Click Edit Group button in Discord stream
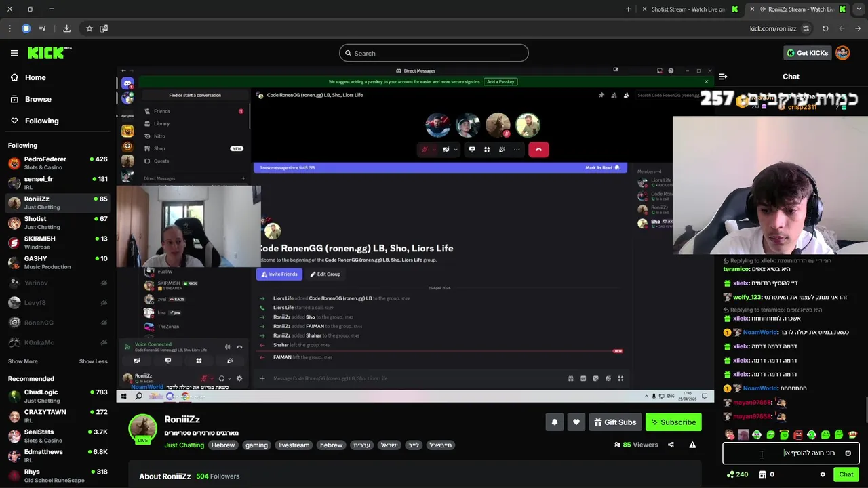The image size is (868, 488). [325, 274]
